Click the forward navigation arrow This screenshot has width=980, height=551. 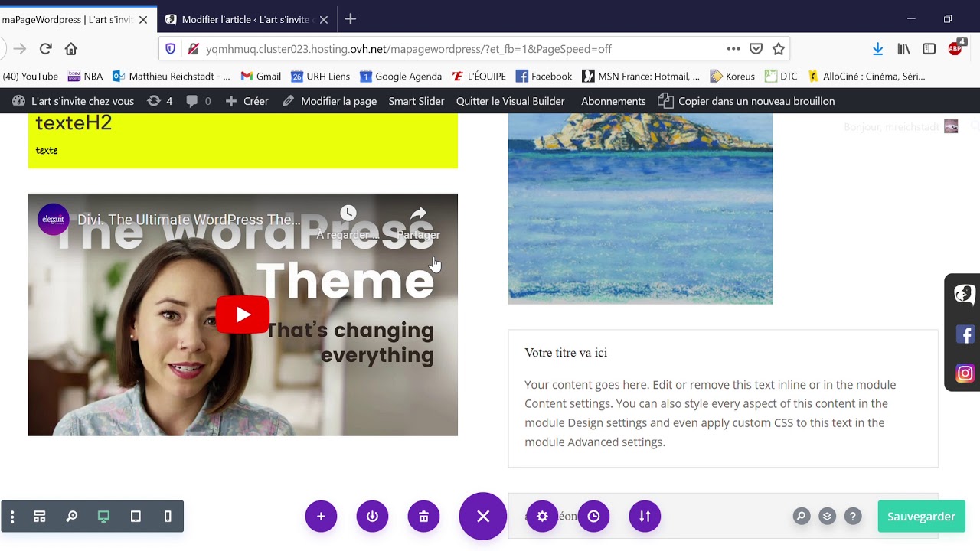pos(20,49)
